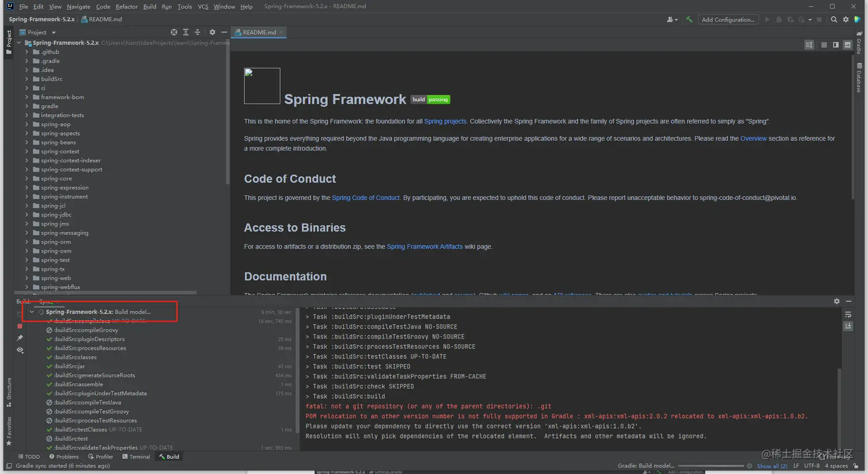
Task: Open the TODO tool window tab
Action: coord(29,457)
